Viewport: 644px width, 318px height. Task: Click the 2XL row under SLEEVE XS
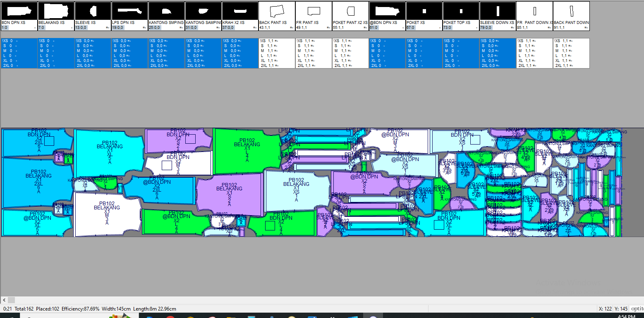point(93,65)
